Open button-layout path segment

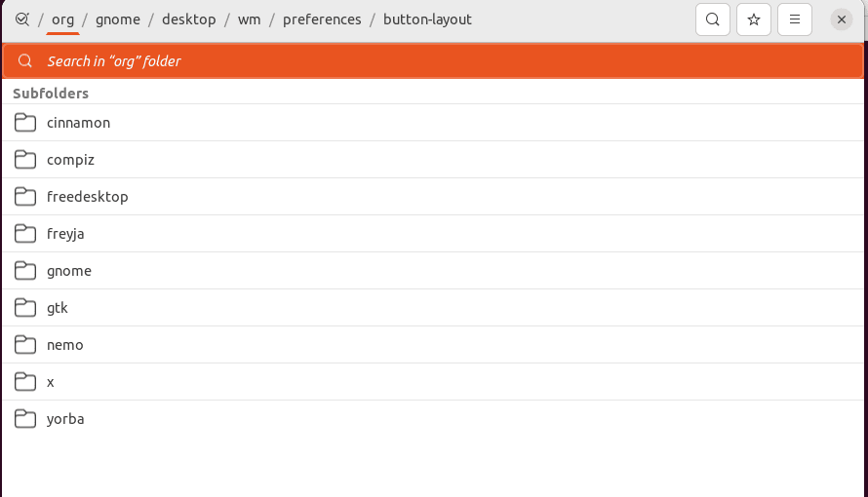(x=427, y=19)
